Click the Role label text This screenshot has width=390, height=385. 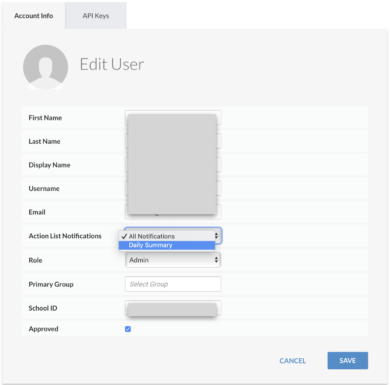tap(35, 260)
